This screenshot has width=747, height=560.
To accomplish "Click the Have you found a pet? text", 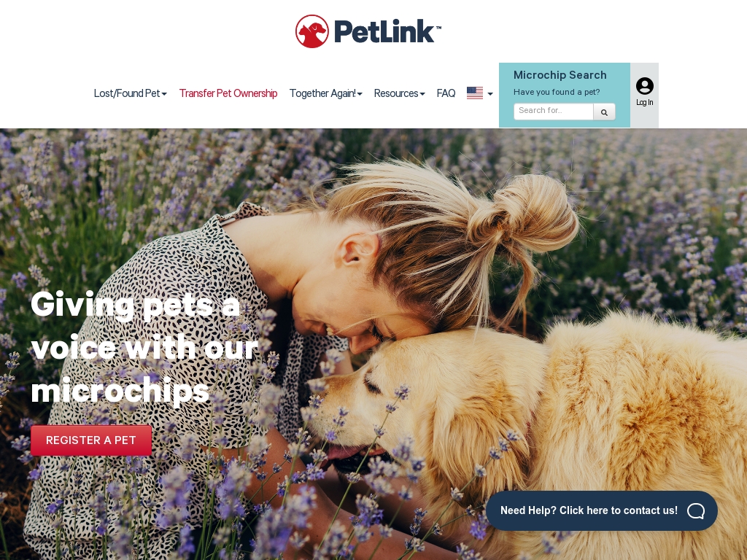I will click(557, 93).
